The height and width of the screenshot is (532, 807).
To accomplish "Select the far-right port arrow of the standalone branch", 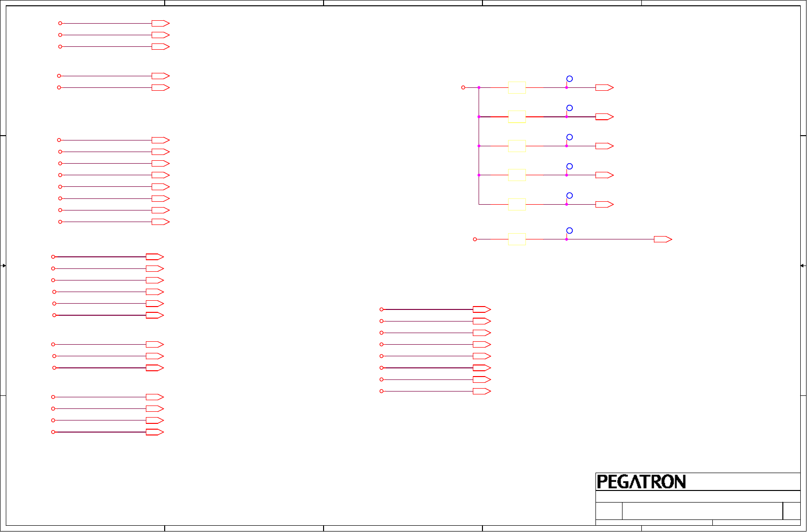I will tap(663, 239).
